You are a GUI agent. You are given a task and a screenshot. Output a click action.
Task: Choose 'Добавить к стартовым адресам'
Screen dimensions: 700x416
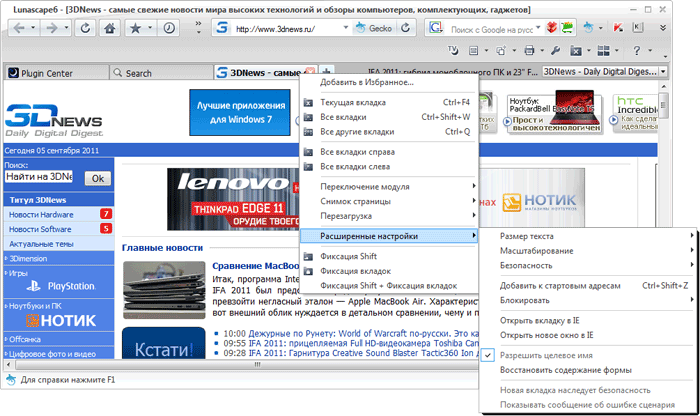coord(588,286)
